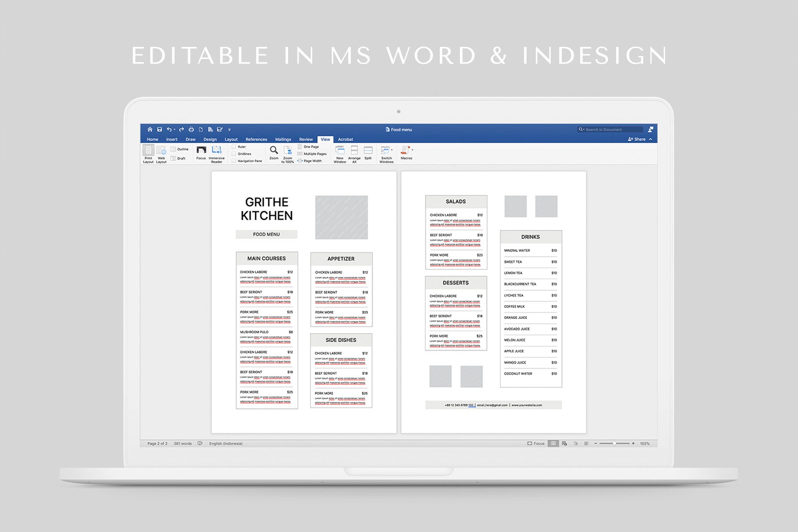Open the Mailings tab

point(283,139)
